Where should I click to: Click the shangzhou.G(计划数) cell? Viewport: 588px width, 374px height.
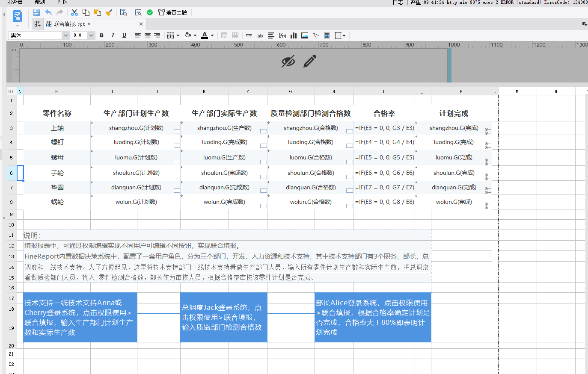point(136,128)
